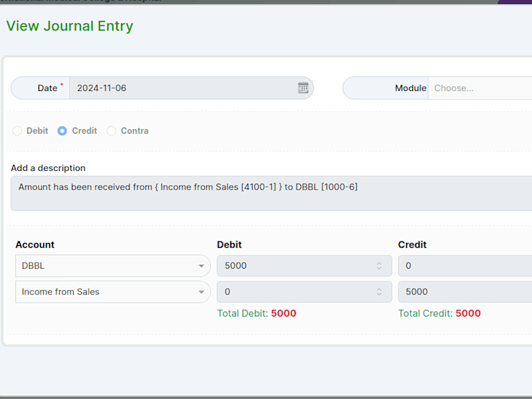Image resolution: width=532 pixels, height=399 pixels.
Task: Click the Date field showing 2024-11-06
Action: pos(192,88)
